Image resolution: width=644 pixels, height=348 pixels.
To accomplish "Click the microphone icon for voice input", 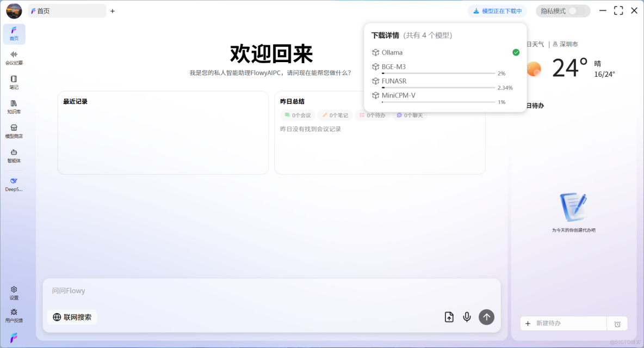I will click(x=467, y=316).
